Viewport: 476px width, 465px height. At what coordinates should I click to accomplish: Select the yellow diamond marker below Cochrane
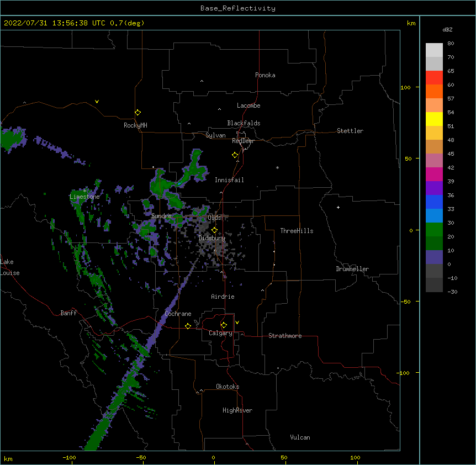click(x=188, y=326)
